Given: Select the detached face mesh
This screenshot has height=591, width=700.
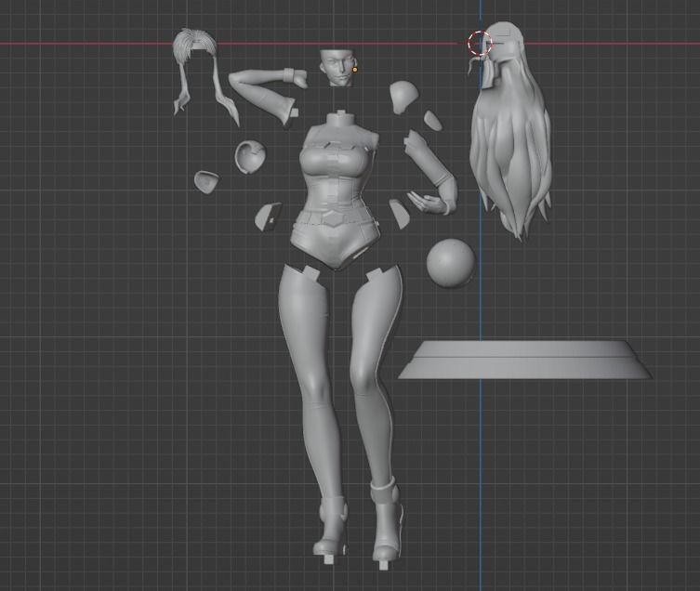Looking at the screenshot, I should [337, 68].
